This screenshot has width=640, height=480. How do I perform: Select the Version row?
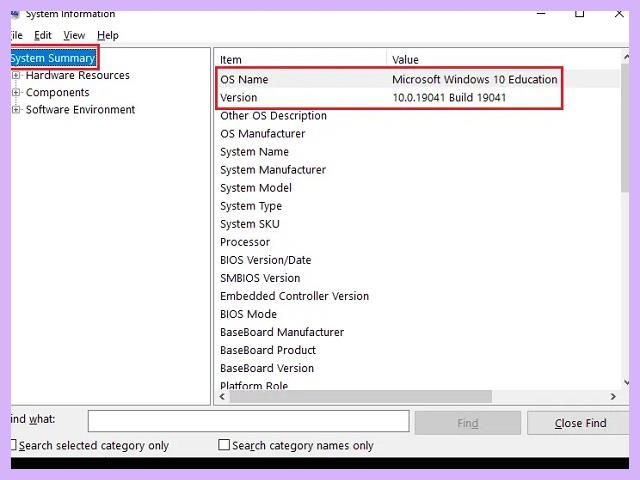click(418, 98)
